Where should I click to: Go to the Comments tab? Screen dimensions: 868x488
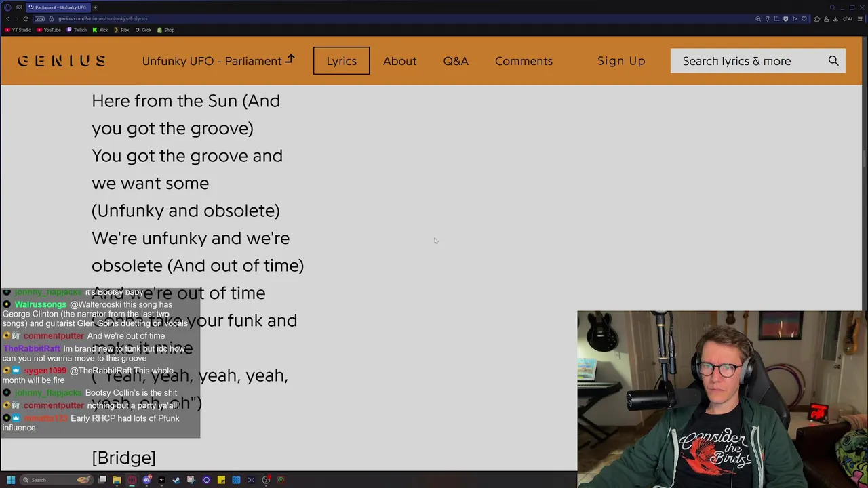point(524,61)
